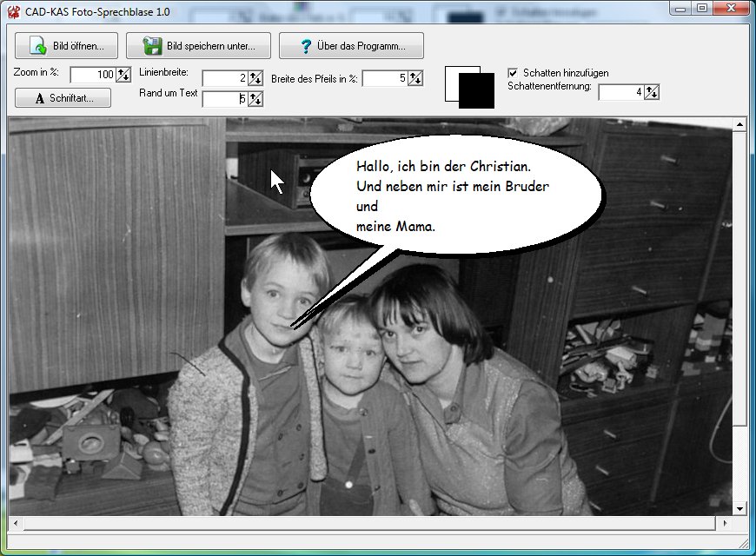The image size is (756, 556).
Task: Click the 'A' font icon on Schriftart
Action: (39, 98)
